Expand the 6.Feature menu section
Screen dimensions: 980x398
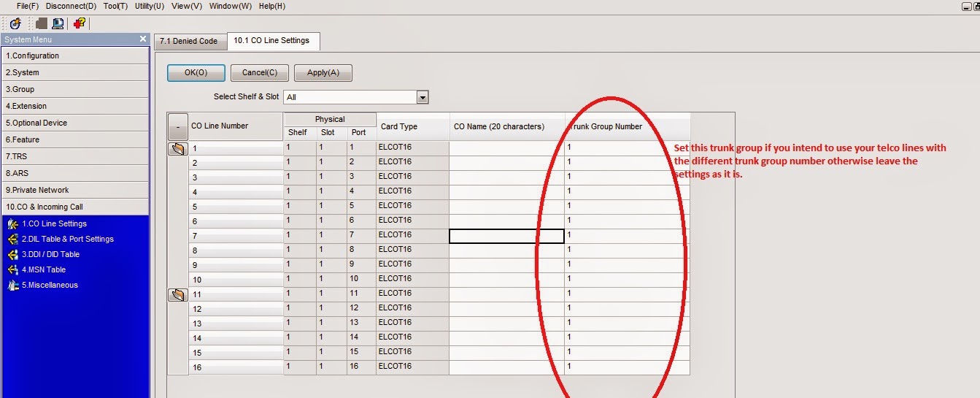point(74,139)
